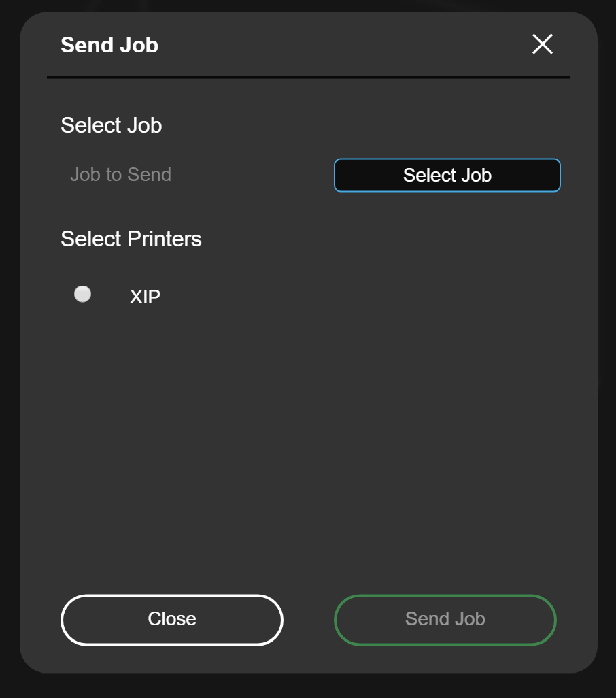Click the Select Printers heading
Viewport: 616px width, 698px height.
pos(131,239)
